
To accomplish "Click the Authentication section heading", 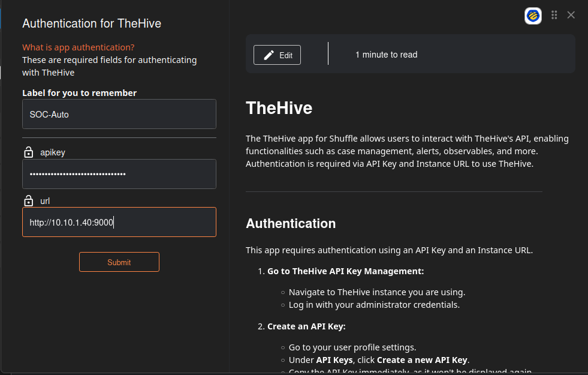I will coord(291,223).
